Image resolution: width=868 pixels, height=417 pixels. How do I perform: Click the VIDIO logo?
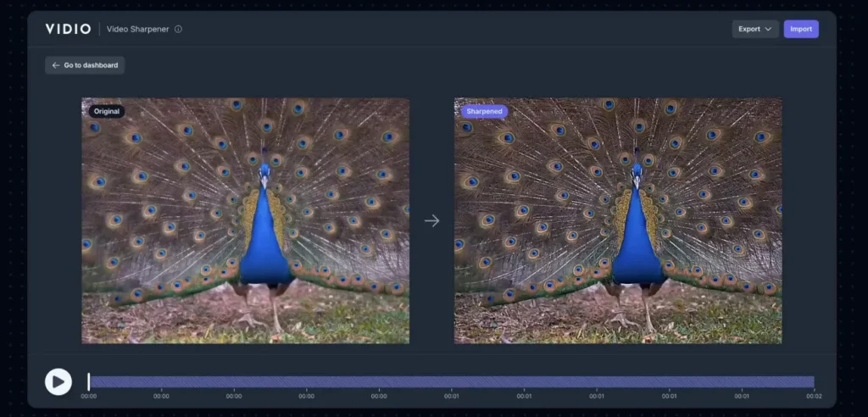68,30
